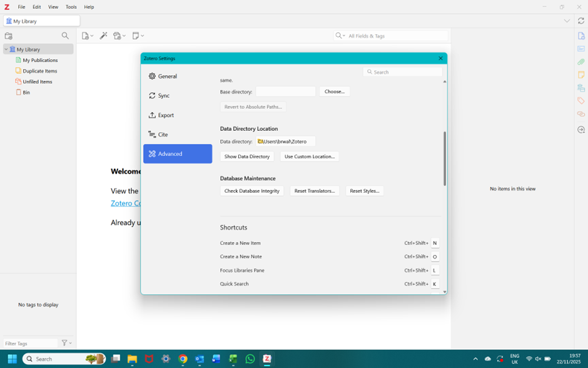Image resolution: width=588 pixels, height=368 pixels.
Task: Open WhatsApp from the taskbar
Action: [250, 359]
